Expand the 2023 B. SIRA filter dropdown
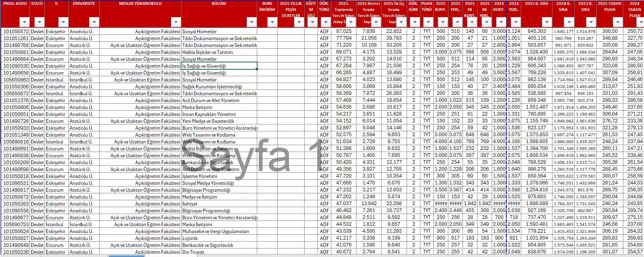This screenshot has height=257, width=644. 591,22
